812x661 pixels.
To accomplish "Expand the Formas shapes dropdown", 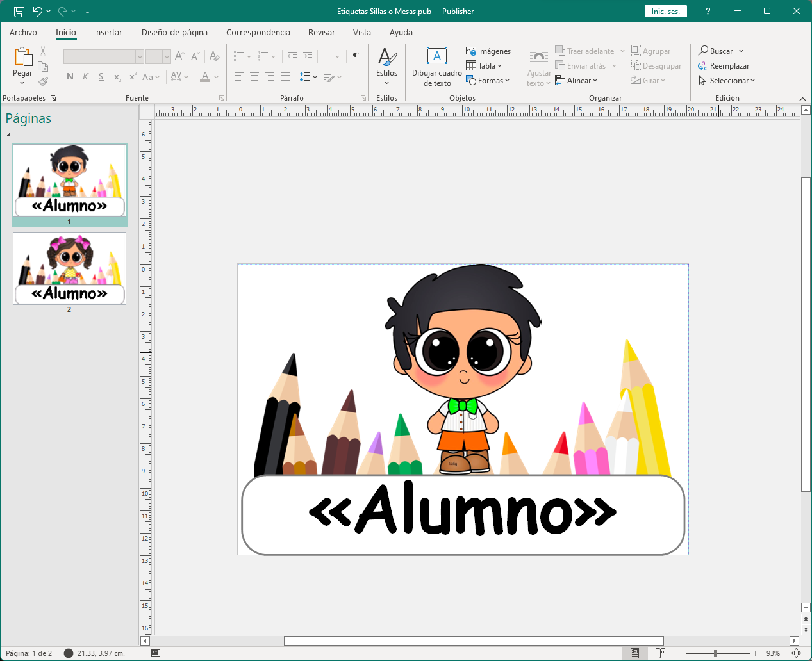I will pyautogui.click(x=490, y=81).
